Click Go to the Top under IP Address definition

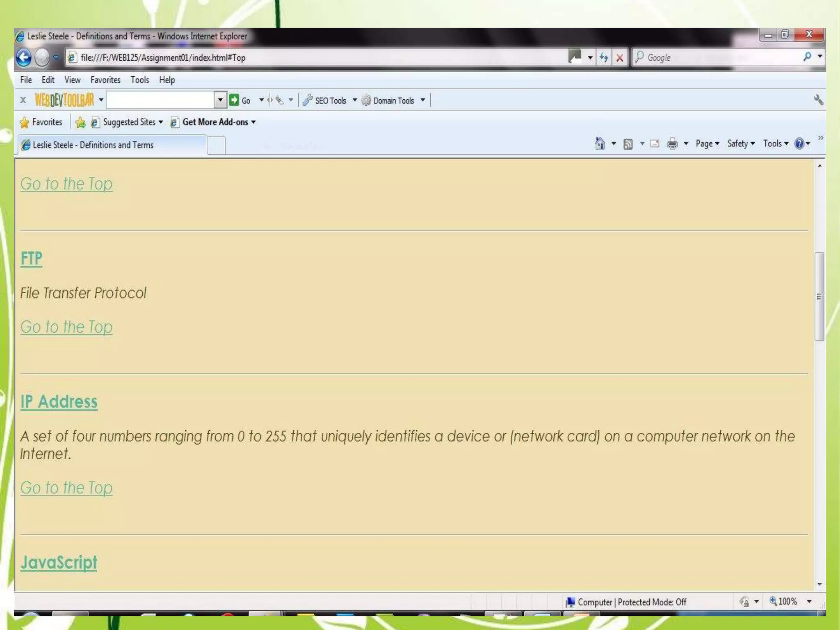[66, 488]
